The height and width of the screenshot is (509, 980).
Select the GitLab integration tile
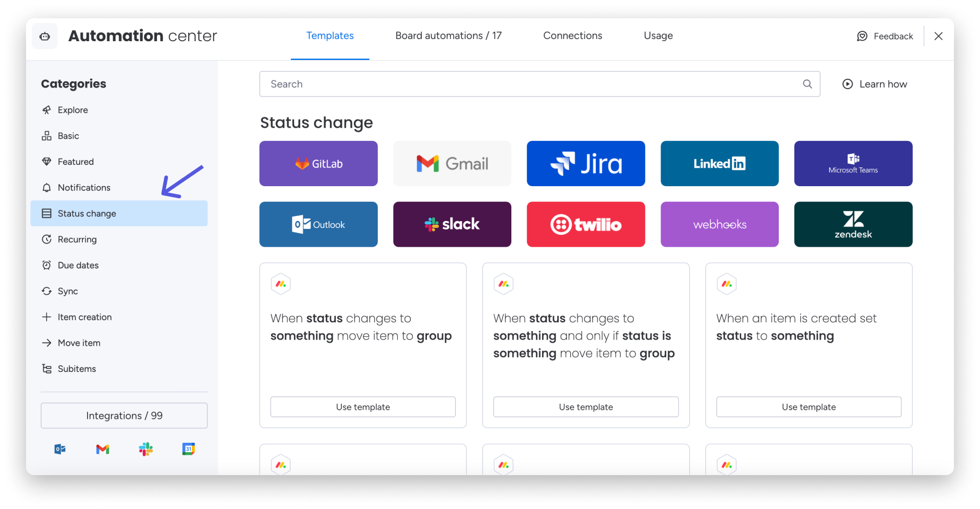(x=318, y=163)
